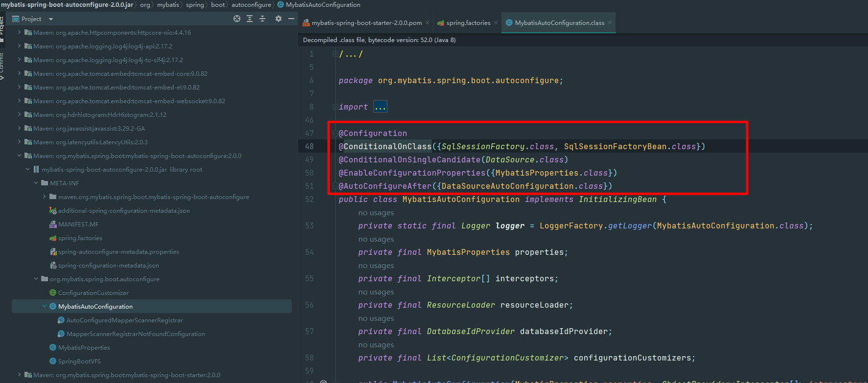Open spring-autoconfigure-metadata.properties file
Screen dimensions: 868x383
tap(118, 252)
